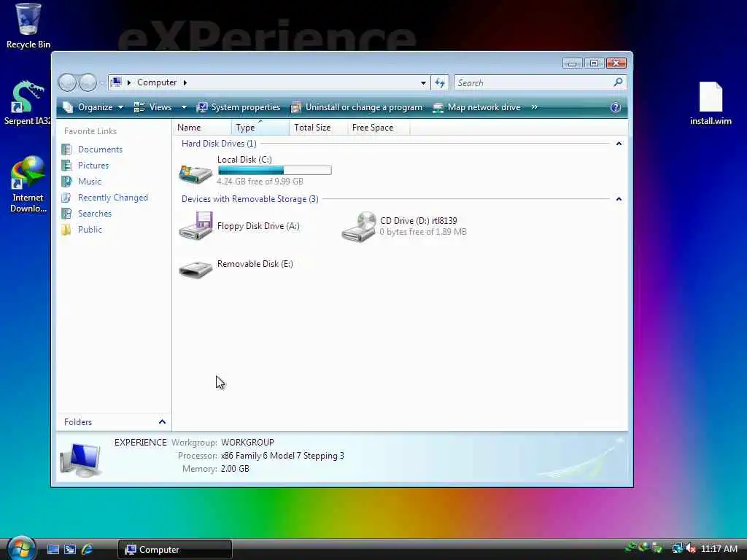Click Computer breadcrumb in address bar
Screen dimensions: 747x560
click(157, 82)
